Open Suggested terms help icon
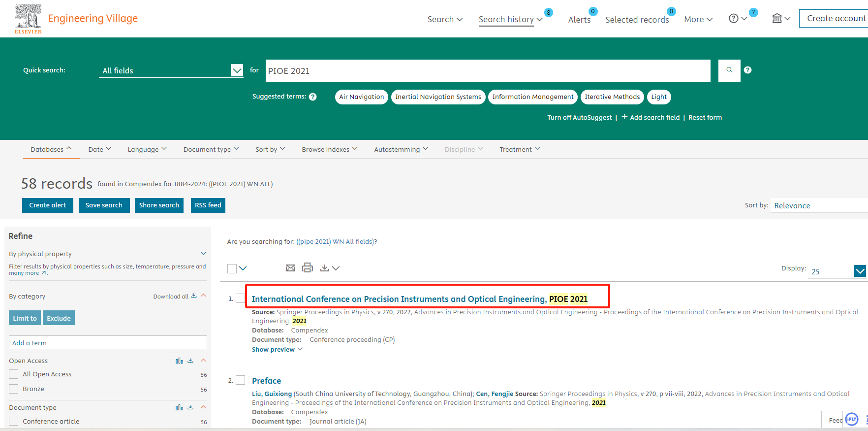Screen dimensions: 868x431 click(x=312, y=97)
